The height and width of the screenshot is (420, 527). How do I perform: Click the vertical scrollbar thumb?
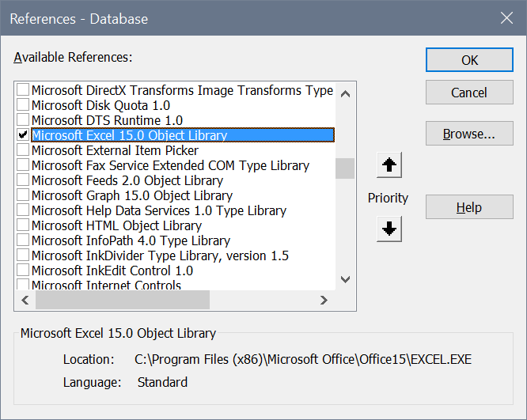click(345, 168)
